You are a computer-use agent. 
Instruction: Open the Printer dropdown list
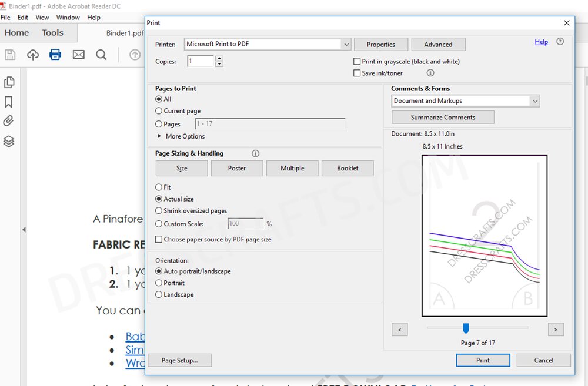(345, 45)
